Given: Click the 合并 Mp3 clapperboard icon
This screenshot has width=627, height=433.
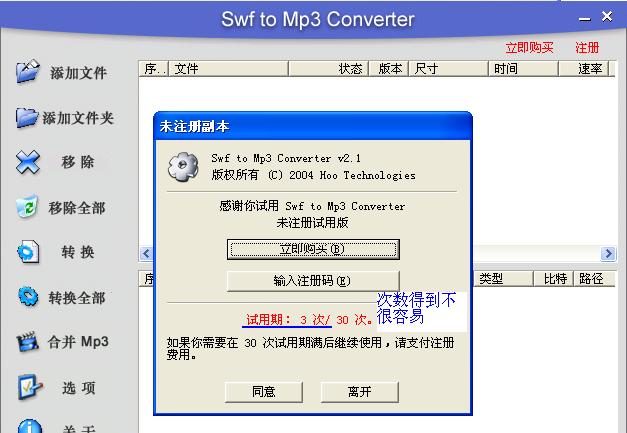Looking at the screenshot, I should [28, 342].
